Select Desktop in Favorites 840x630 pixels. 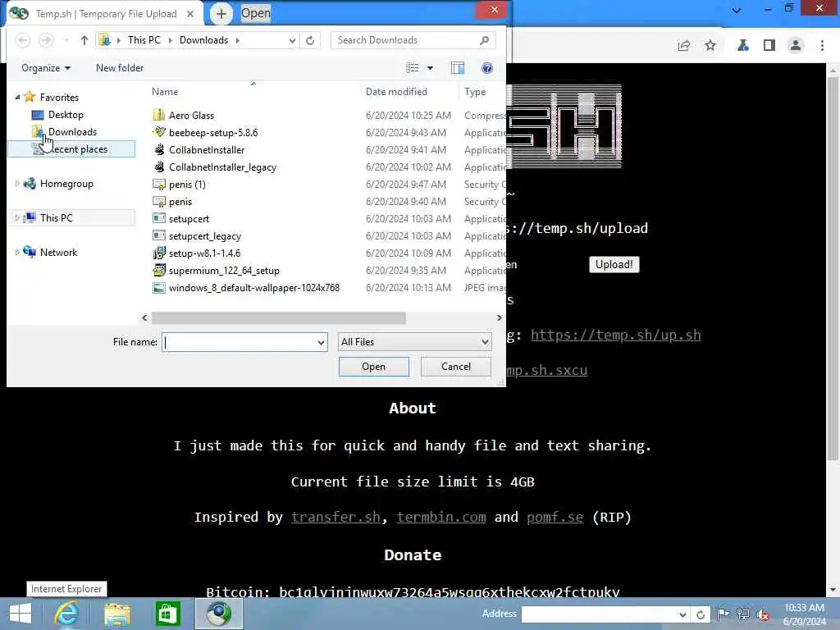click(66, 115)
